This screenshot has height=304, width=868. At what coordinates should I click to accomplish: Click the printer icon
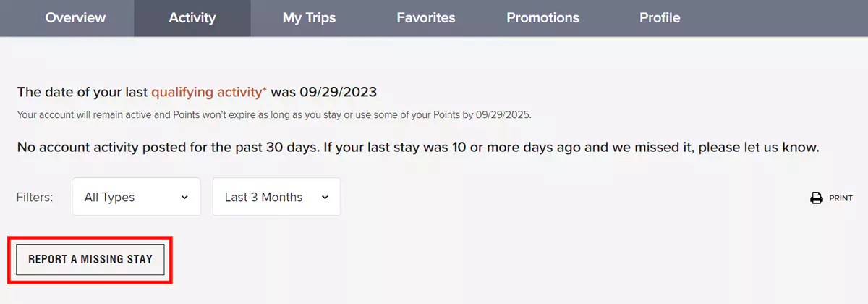click(817, 198)
